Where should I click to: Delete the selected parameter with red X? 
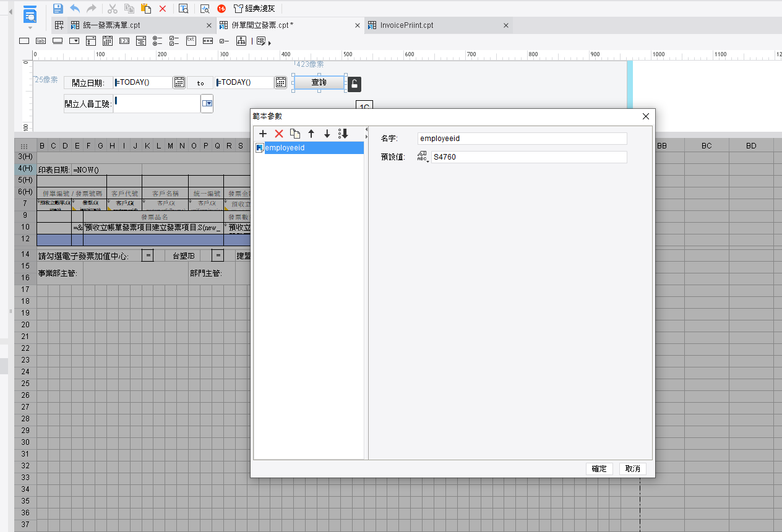click(x=279, y=134)
